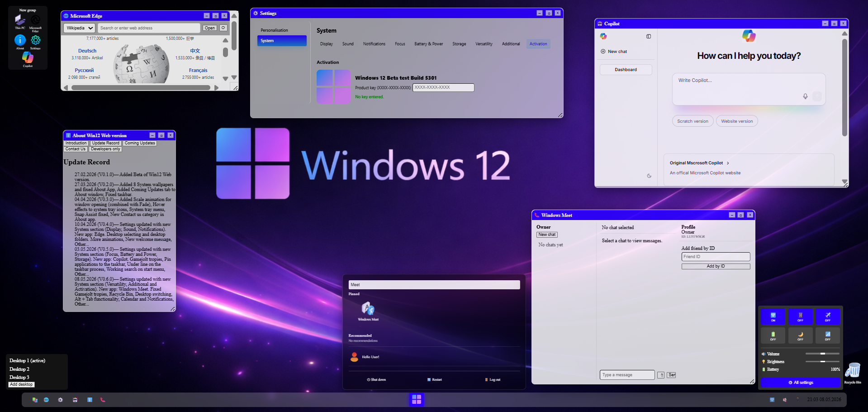This screenshot has width=868, height=412.
Task: Toggle Airplane mode quick setting tile
Action: [x=828, y=316]
